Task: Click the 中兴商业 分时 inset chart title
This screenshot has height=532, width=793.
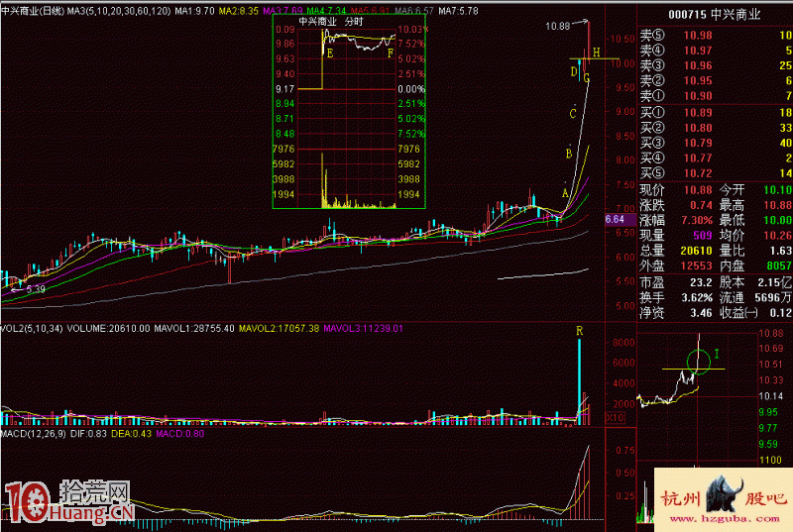Action: coord(330,21)
